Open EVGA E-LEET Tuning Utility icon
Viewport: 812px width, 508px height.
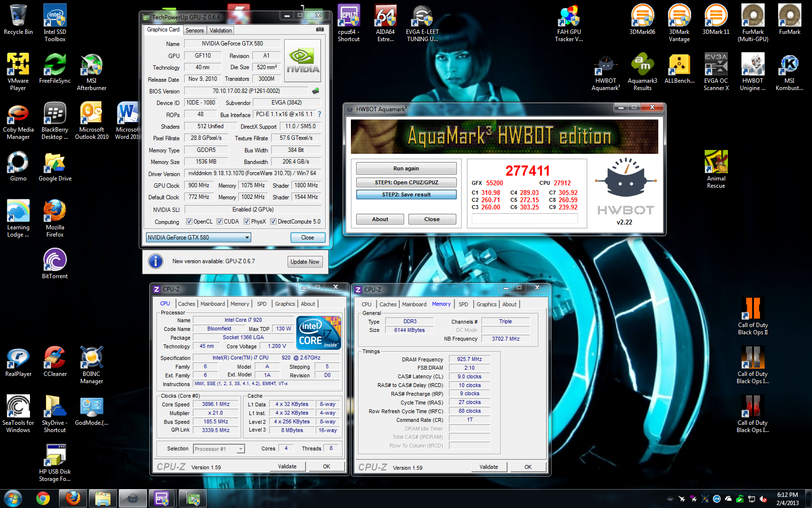coord(422,22)
